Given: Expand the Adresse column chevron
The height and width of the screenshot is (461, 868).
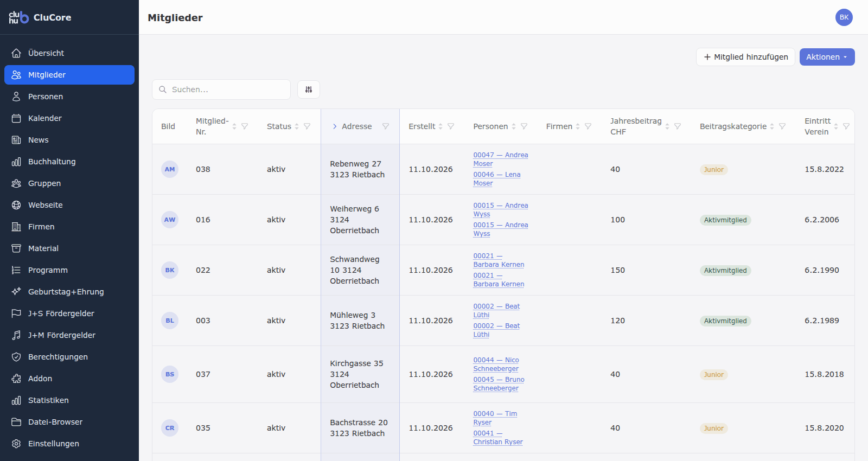Looking at the screenshot, I should 335,126.
